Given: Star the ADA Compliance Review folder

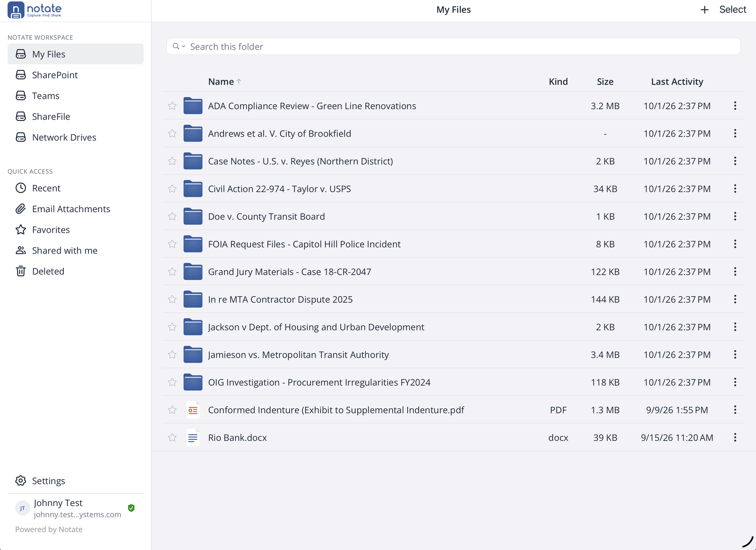Looking at the screenshot, I should point(172,106).
